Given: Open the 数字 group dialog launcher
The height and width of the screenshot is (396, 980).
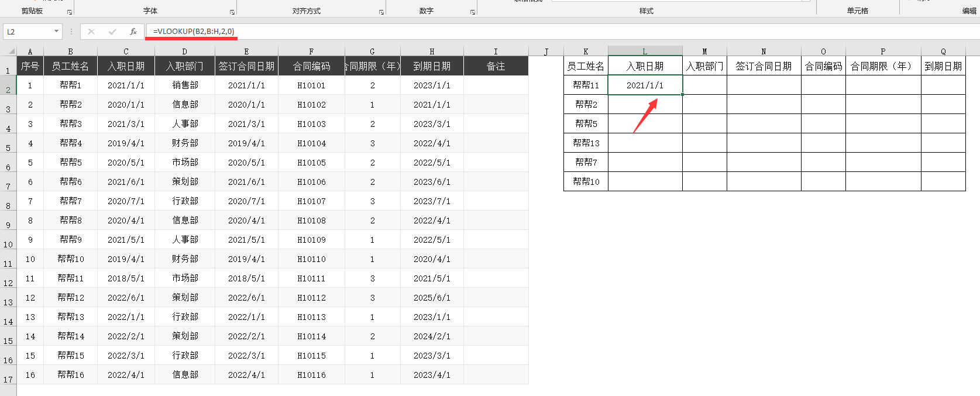Looking at the screenshot, I should (x=473, y=12).
